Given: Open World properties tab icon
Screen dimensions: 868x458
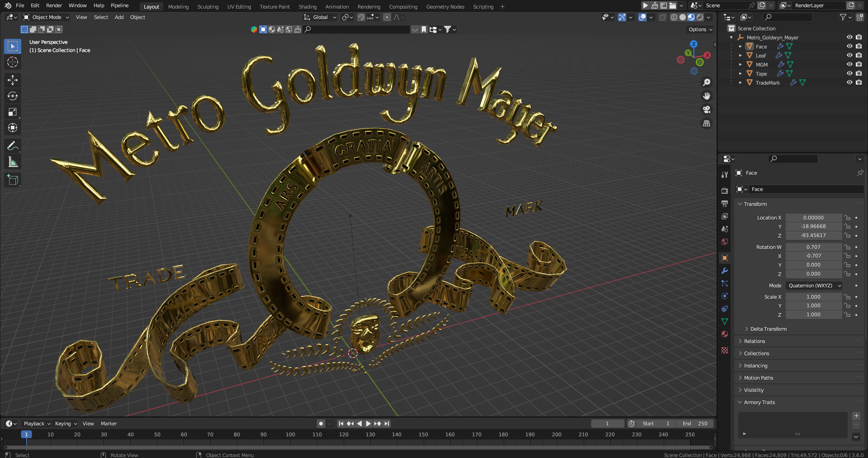Looking at the screenshot, I should tap(725, 242).
